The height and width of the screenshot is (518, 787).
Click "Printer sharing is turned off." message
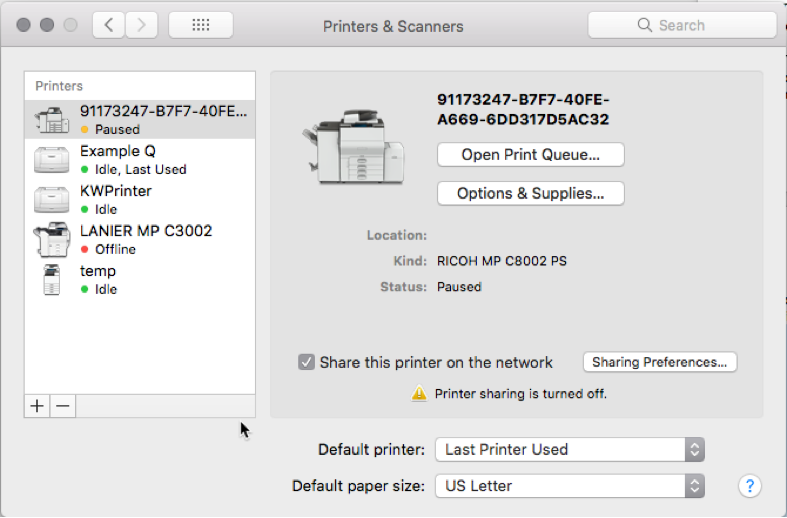520,394
